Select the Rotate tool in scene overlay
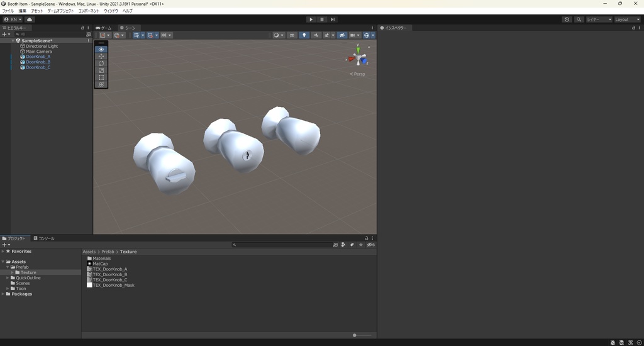Screen dimensions: 644x346 [x=101, y=64]
